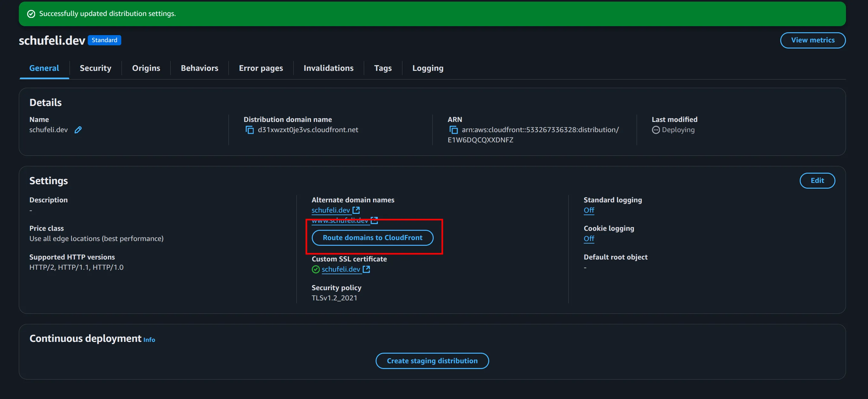Click the Standard logging Off link
868x399 pixels.
(588, 210)
